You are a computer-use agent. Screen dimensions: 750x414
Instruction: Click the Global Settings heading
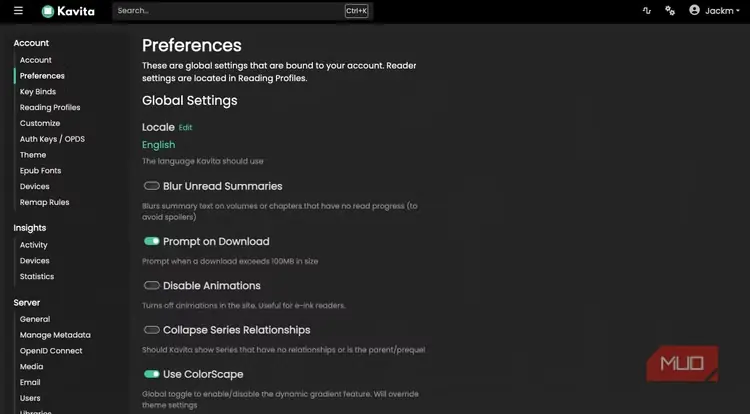(x=189, y=100)
